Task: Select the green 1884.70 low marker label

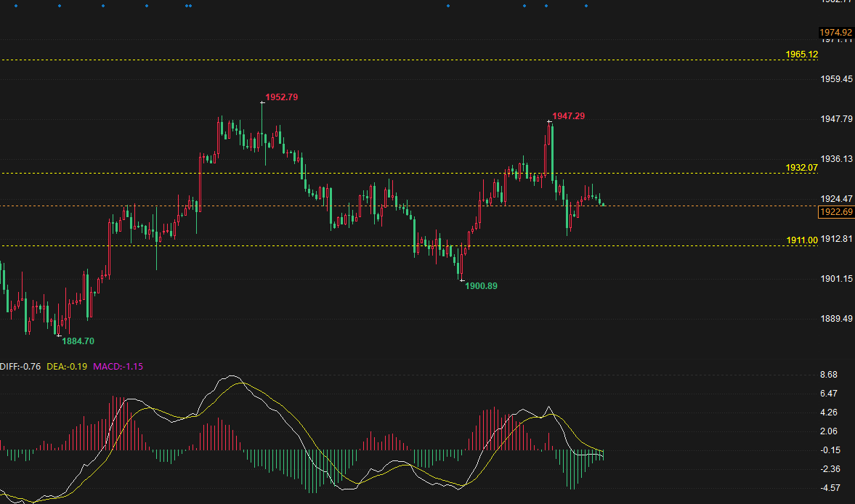Action: 78,341
